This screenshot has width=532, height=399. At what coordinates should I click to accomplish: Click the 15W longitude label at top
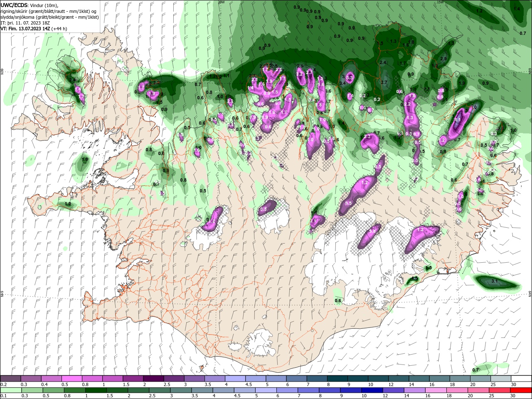coord(441,2)
